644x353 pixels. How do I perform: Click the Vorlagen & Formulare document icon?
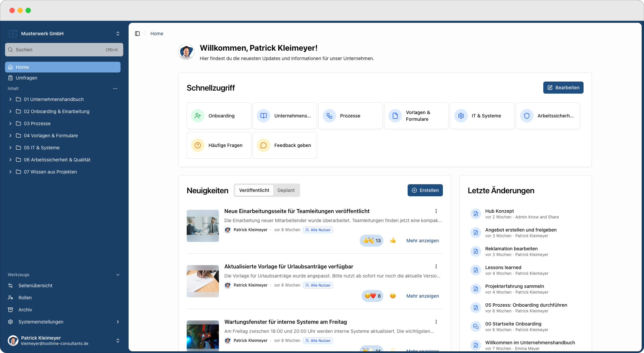pyautogui.click(x=395, y=116)
